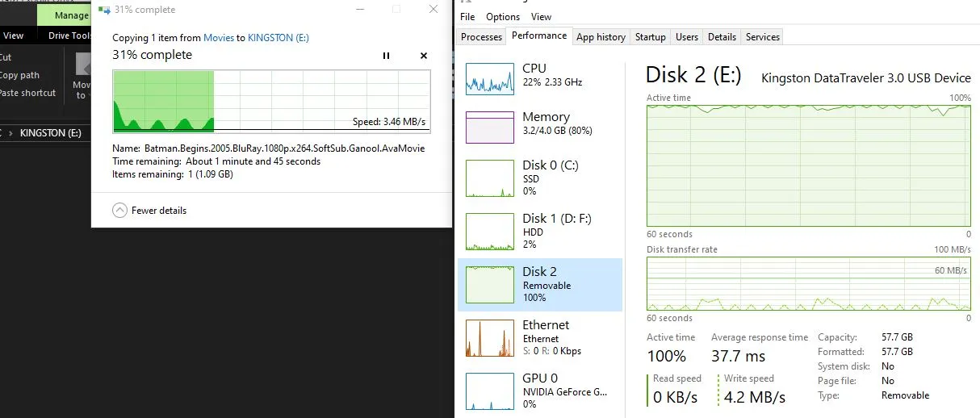Open the View menu in Task Manager
This screenshot has width=980, height=418.
tap(542, 16)
